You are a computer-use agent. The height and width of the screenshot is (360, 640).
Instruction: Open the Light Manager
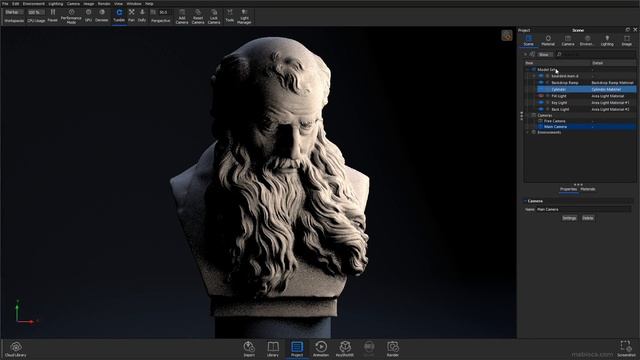tap(244, 16)
